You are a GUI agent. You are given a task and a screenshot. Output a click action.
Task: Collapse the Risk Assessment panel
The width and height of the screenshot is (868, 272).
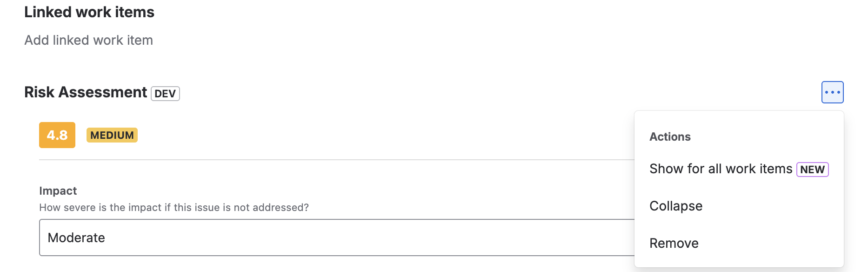pyautogui.click(x=675, y=206)
